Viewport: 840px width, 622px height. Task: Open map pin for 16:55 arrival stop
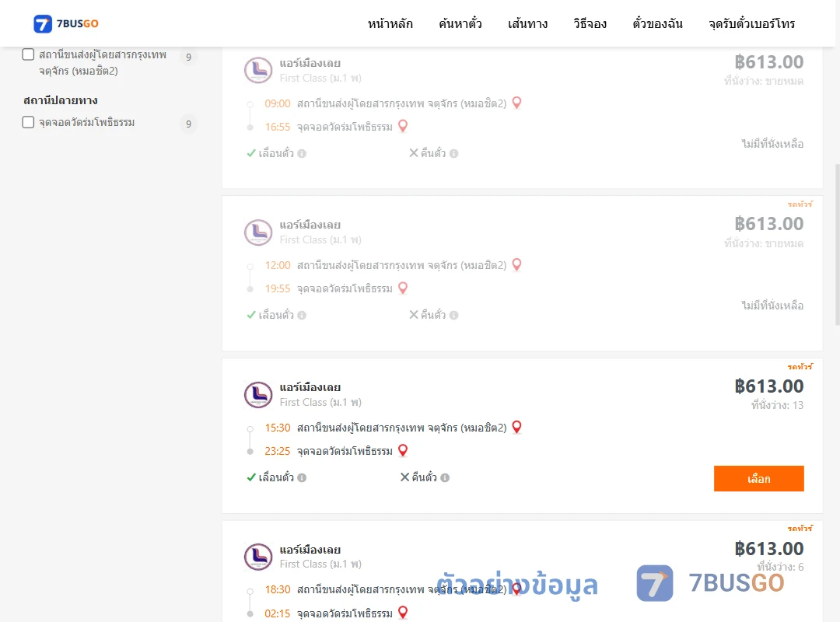click(403, 127)
